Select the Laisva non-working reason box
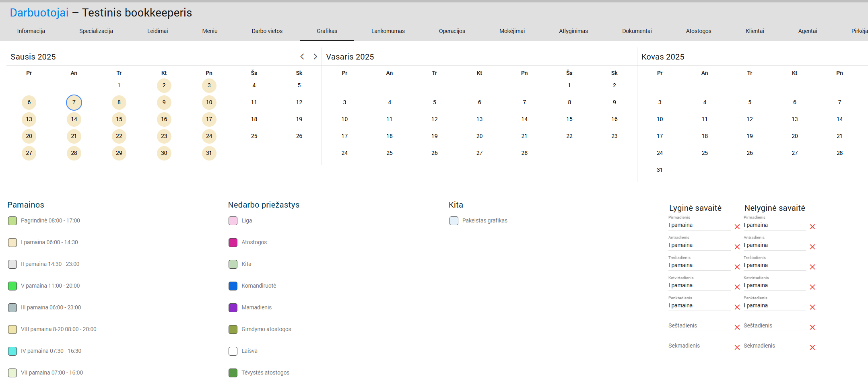Viewport: 868px width, 385px height. coord(233,351)
